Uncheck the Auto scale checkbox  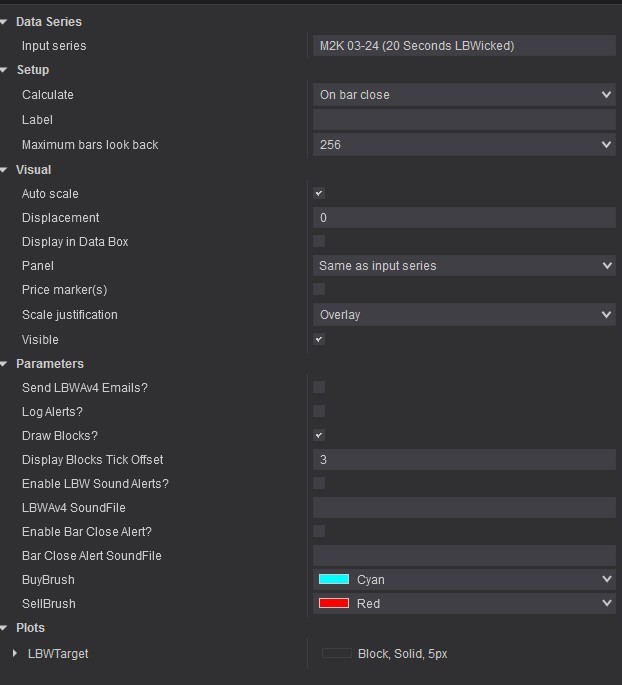point(319,193)
